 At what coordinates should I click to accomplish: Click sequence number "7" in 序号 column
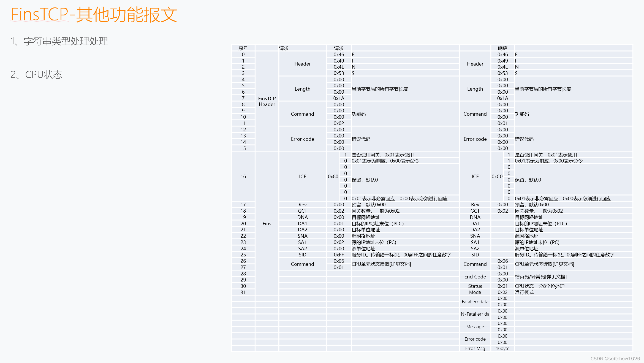[x=243, y=98]
